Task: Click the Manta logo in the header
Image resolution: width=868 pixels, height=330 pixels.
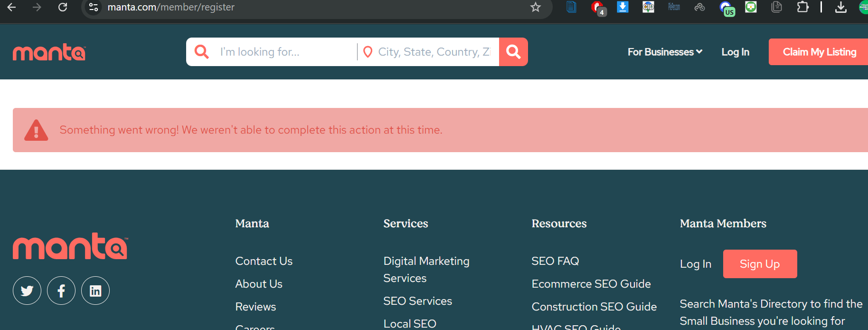Action: 49,52
